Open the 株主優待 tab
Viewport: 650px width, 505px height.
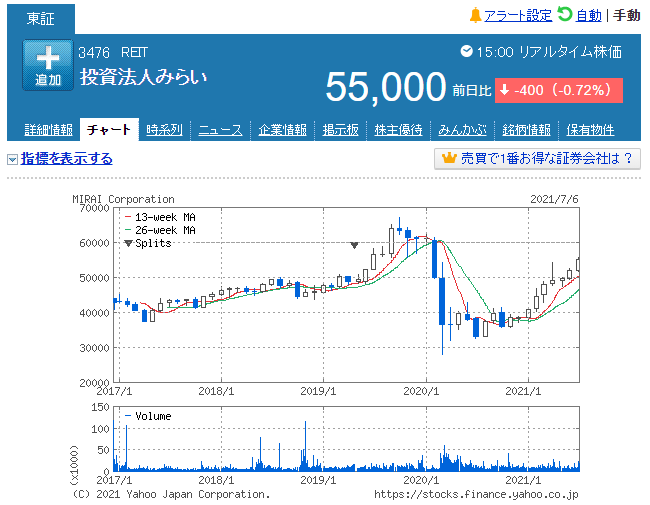tap(398, 130)
